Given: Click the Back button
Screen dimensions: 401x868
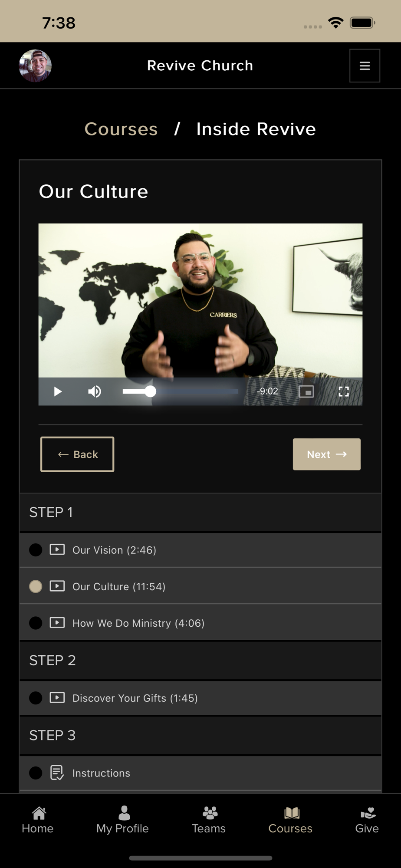Looking at the screenshot, I should point(77,454).
